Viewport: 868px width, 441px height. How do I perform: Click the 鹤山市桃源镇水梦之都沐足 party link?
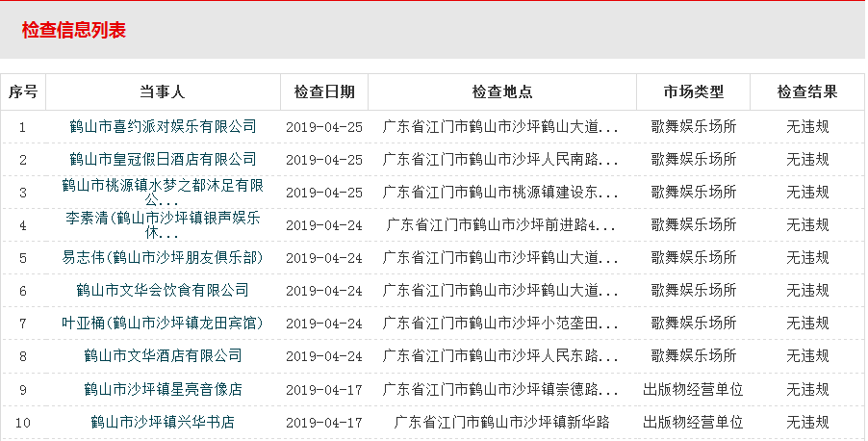click(x=163, y=192)
